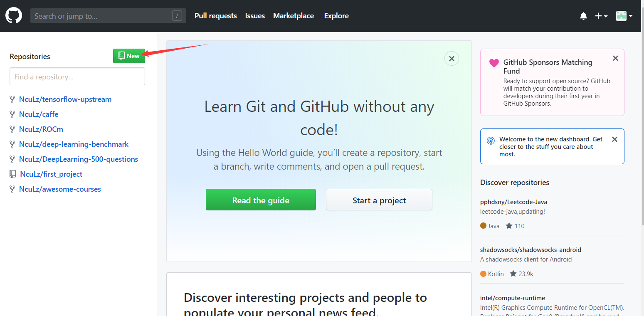Click the GitHub Sponsors Matching Fund title
Viewport: 644px width, 316px height.
tap(548, 67)
